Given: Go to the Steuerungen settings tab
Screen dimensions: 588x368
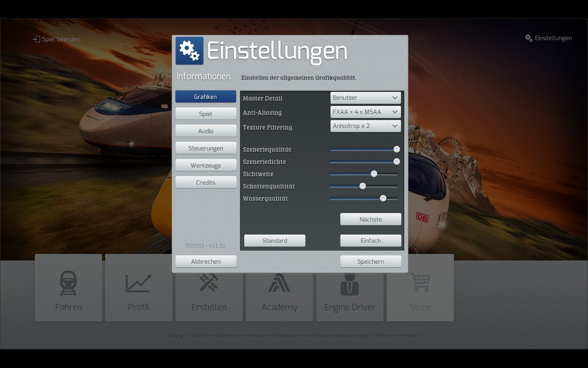Looking at the screenshot, I should point(206,148).
